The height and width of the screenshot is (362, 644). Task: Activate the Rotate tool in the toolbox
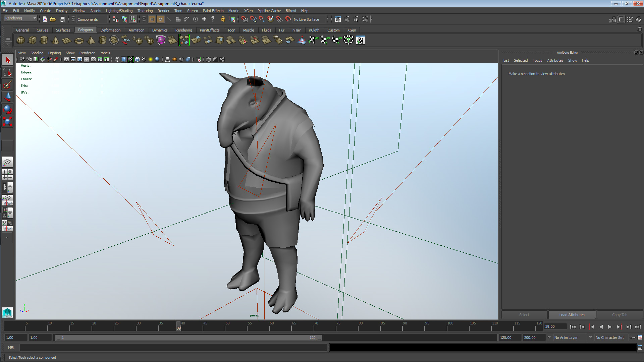7,109
